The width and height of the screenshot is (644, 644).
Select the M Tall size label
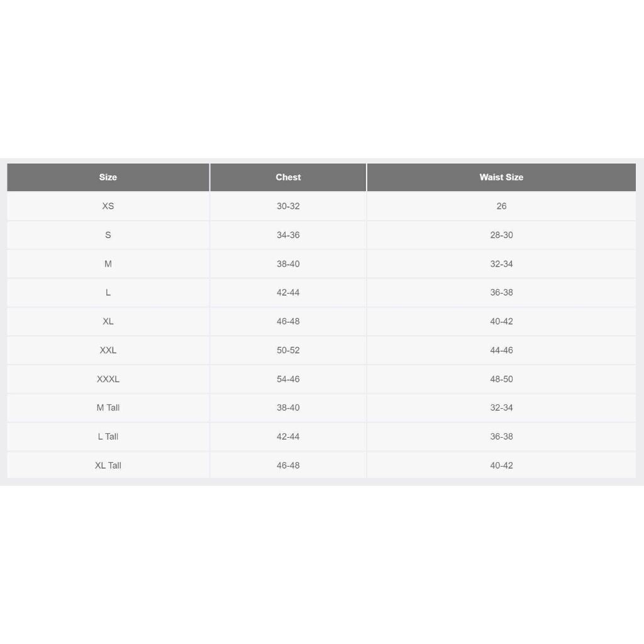point(108,408)
